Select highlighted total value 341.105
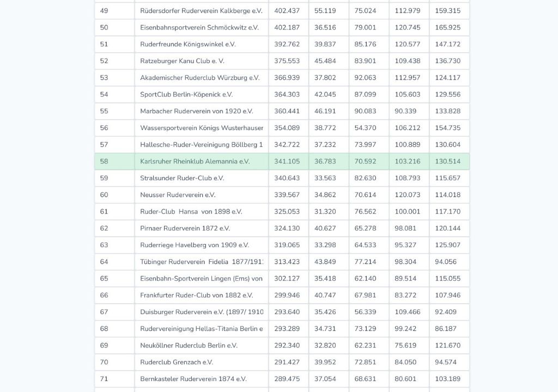Image resolution: width=558 pixels, height=392 pixels. 287,161
